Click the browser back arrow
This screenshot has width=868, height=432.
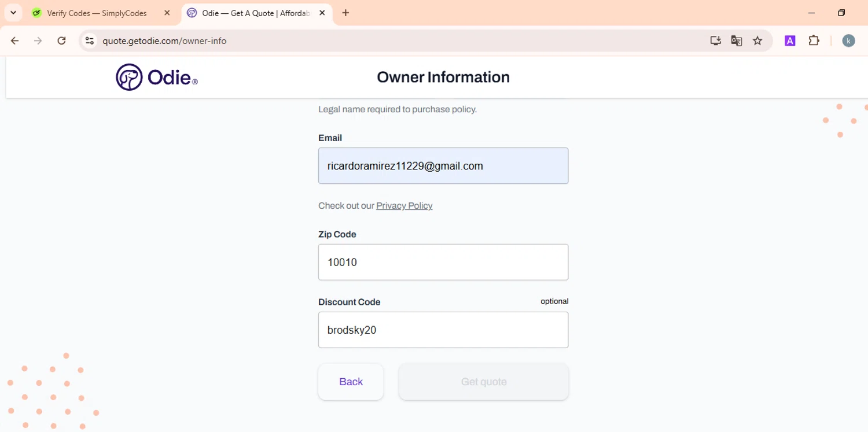coord(15,40)
